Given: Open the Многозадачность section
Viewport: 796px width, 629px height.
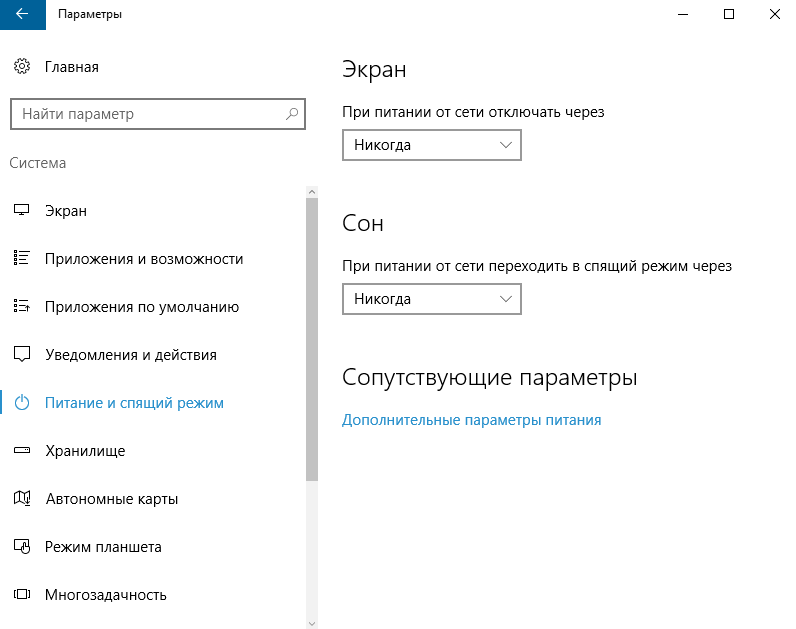Looking at the screenshot, I should pos(106,594).
